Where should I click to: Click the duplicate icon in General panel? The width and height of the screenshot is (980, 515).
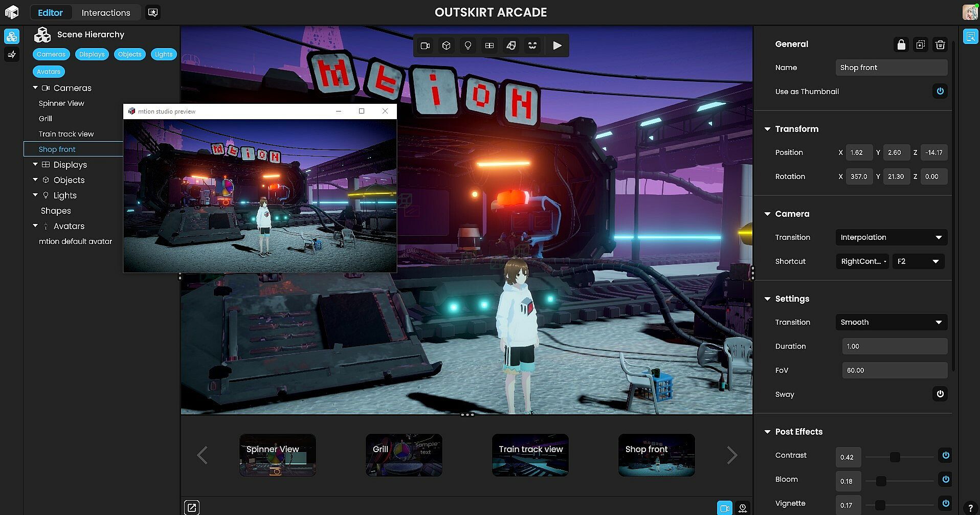point(920,45)
